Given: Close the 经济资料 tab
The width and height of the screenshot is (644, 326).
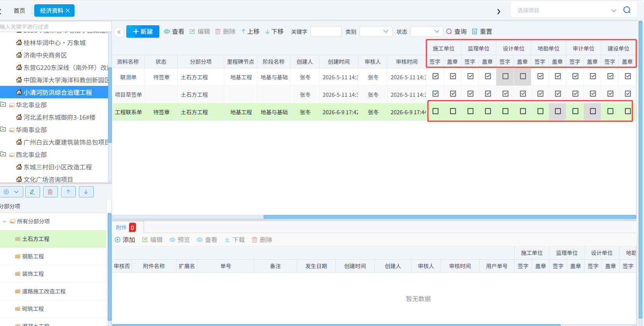Looking at the screenshot, I should coord(68,10).
